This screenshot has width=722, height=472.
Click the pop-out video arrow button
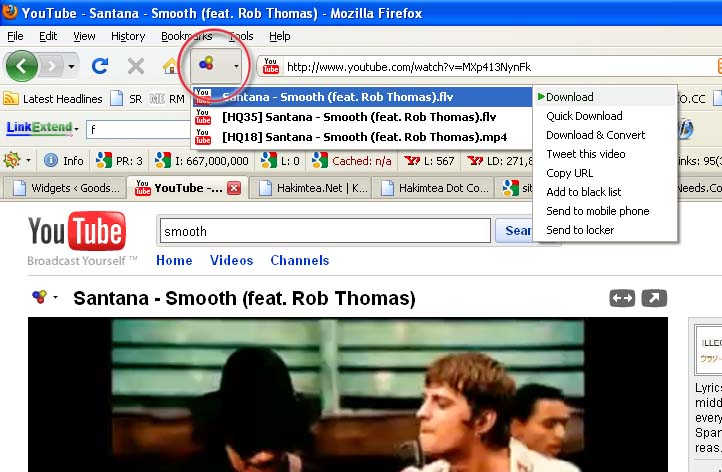654,298
